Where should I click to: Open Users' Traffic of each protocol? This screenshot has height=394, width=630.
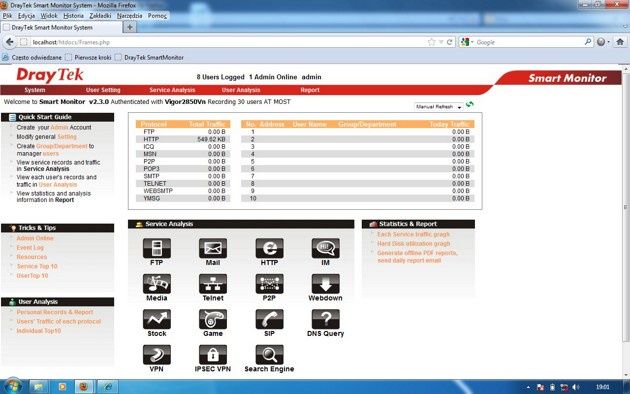pos(59,321)
